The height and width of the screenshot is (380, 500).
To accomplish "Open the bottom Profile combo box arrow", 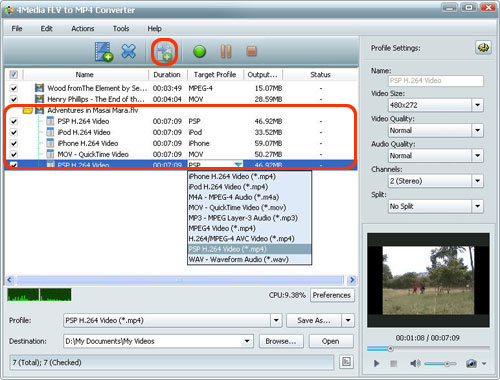I will coord(276,320).
